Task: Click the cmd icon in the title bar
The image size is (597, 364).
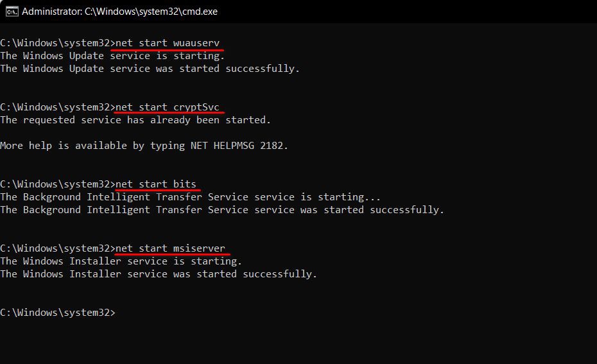Action: click(x=12, y=12)
